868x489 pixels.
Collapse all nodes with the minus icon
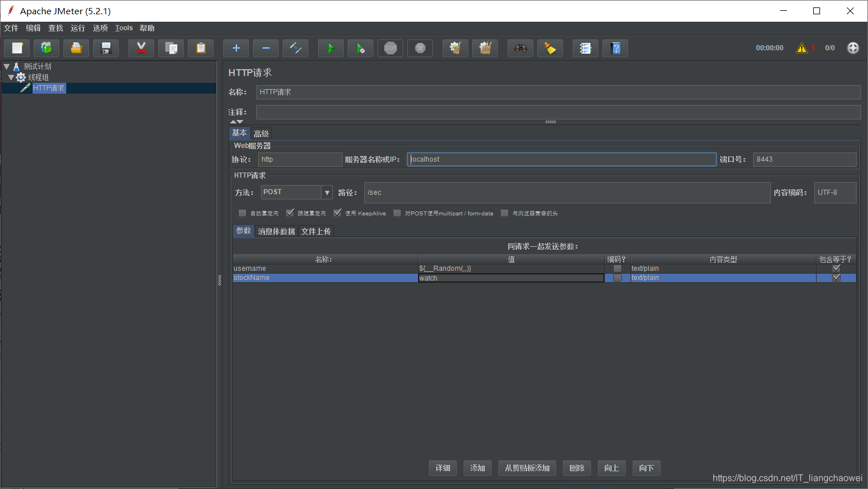point(266,49)
